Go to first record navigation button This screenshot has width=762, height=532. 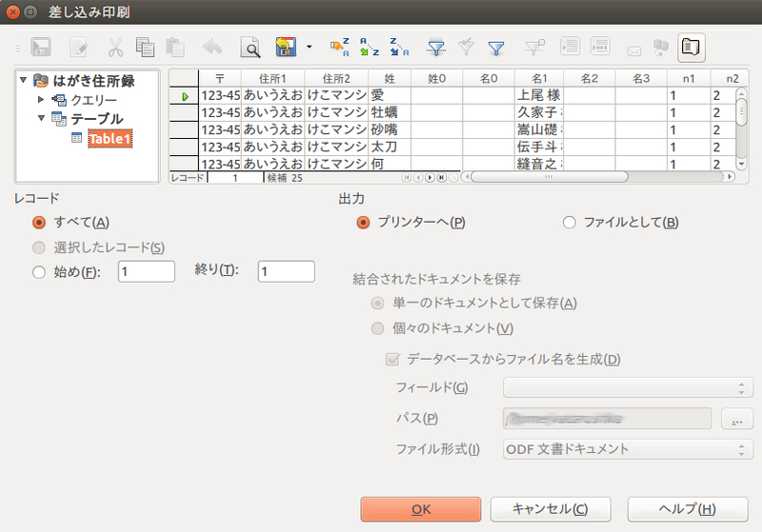(x=407, y=178)
